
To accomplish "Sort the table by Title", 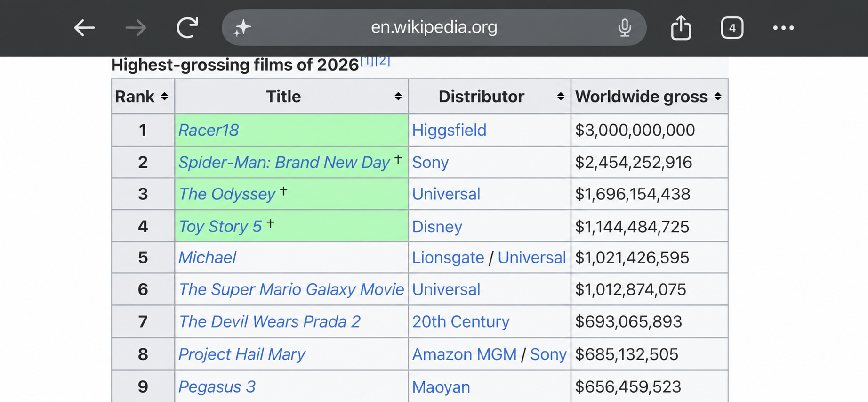I will pyautogui.click(x=398, y=96).
